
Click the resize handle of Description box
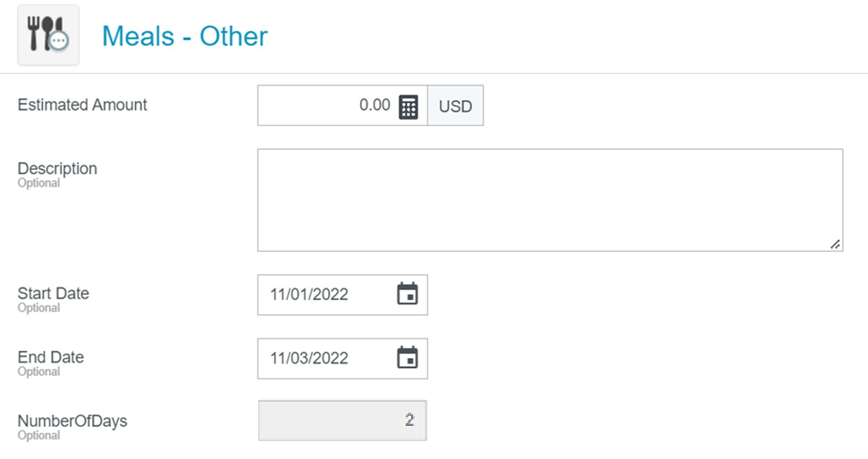(835, 244)
